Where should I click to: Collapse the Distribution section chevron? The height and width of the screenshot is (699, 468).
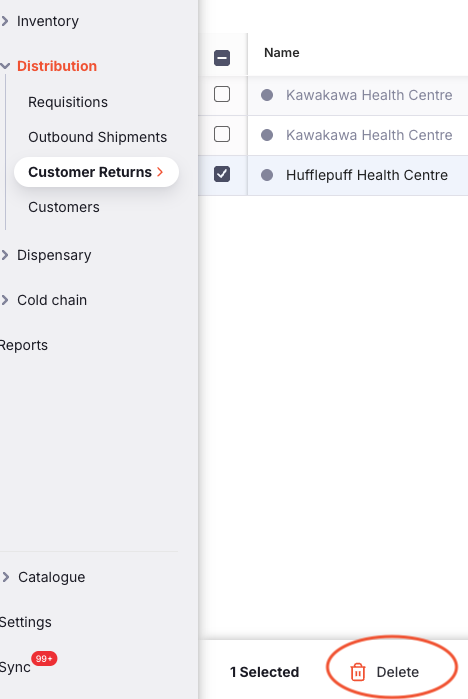tap(5, 66)
